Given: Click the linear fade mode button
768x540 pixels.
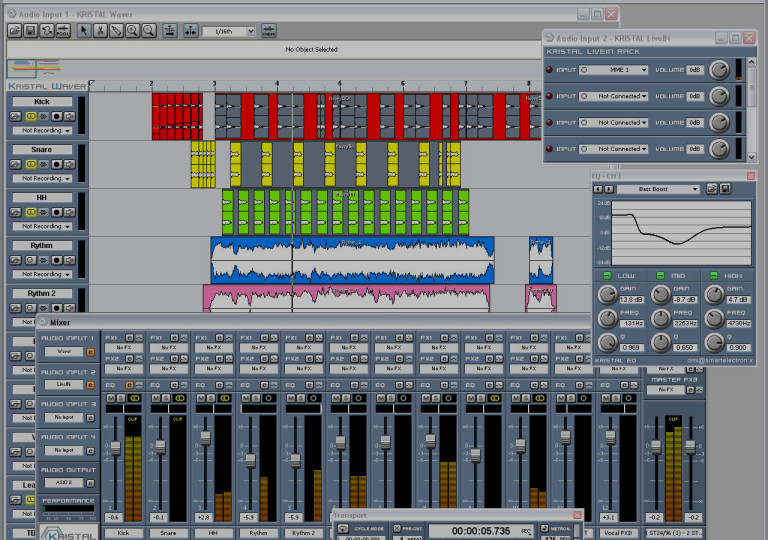Looking at the screenshot, I should tap(268, 31).
